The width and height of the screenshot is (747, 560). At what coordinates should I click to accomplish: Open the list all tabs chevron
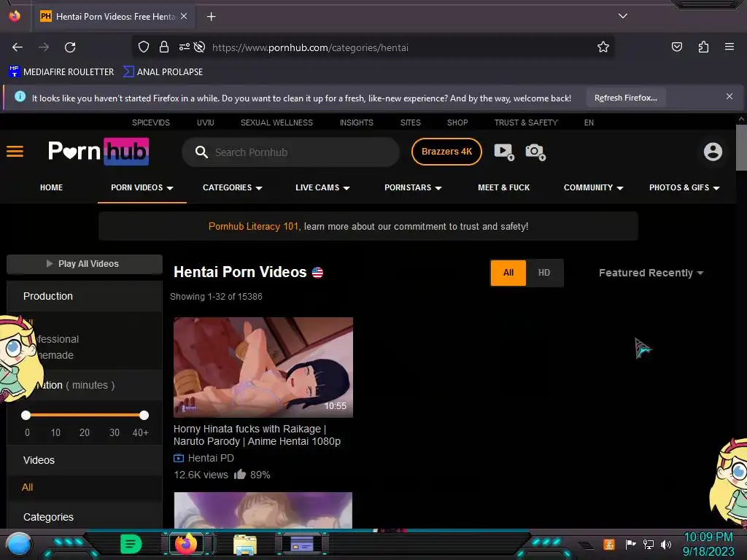(623, 16)
